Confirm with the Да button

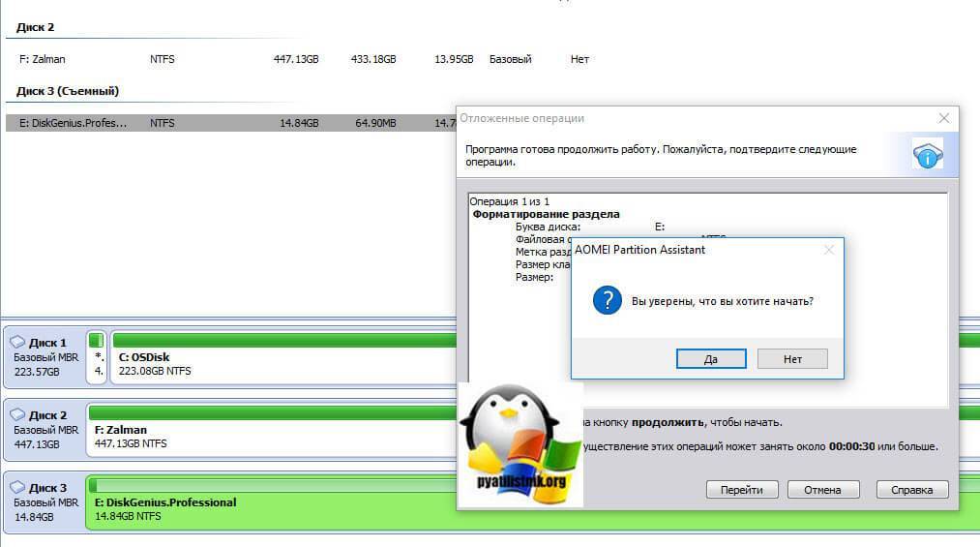click(x=711, y=359)
